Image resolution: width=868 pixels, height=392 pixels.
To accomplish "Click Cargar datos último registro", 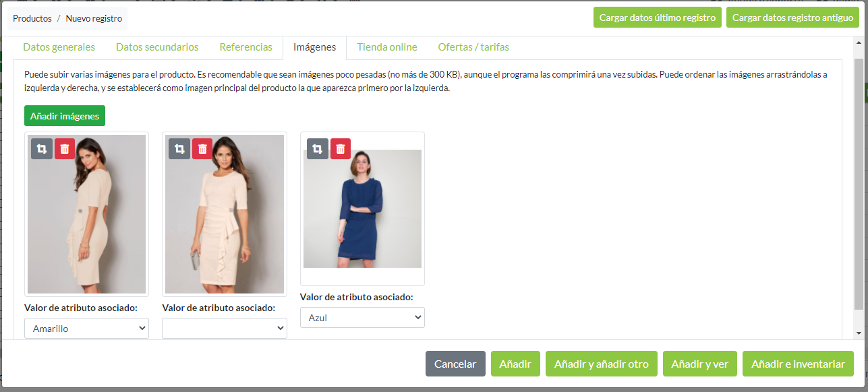I will tap(658, 18).
